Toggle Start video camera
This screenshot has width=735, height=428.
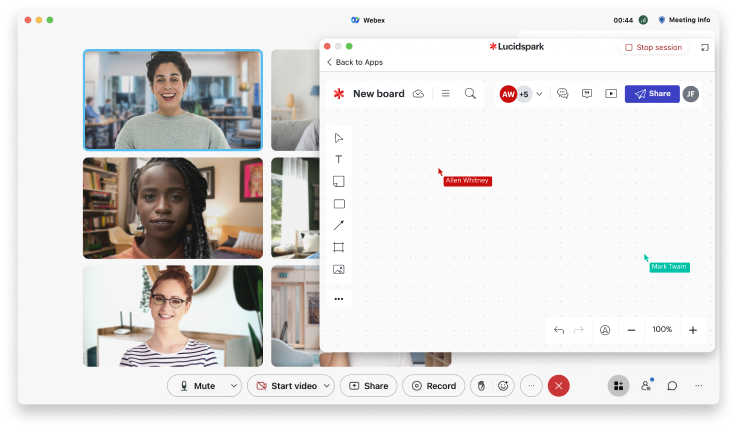coord(287,386)
